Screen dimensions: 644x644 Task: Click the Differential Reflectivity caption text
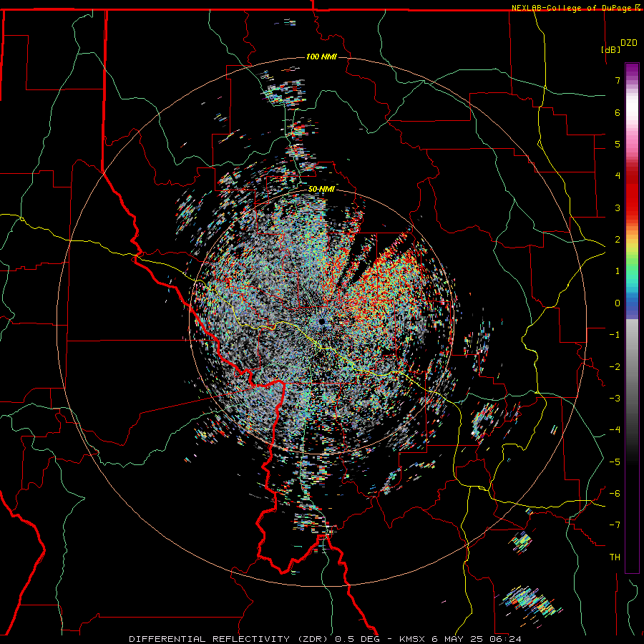325,639
